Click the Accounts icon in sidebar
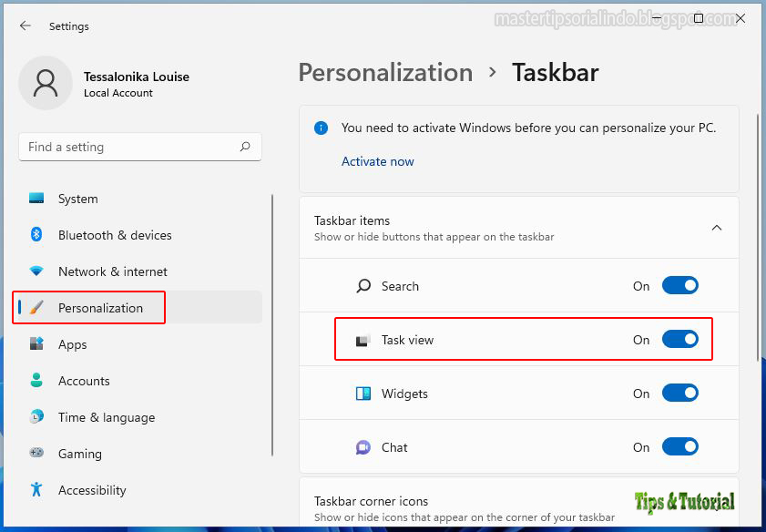 (36, 381)
